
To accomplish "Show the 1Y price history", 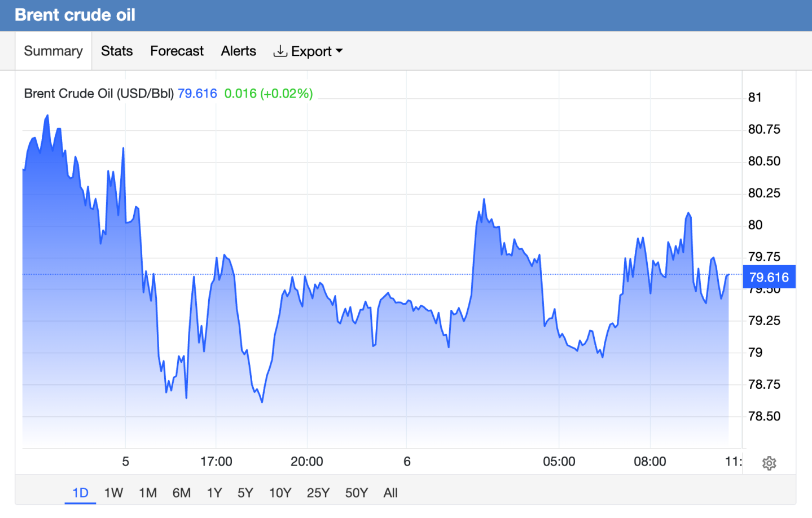I will tap(214, 493).
